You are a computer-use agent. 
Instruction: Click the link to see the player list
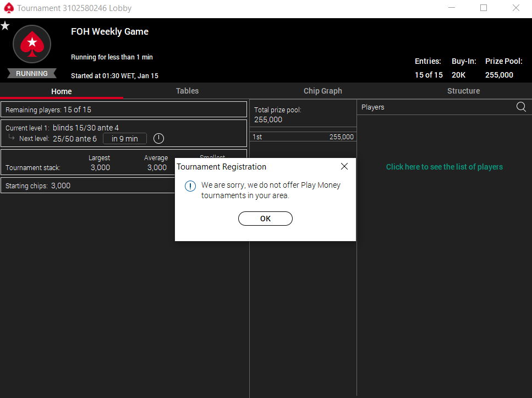444,167
